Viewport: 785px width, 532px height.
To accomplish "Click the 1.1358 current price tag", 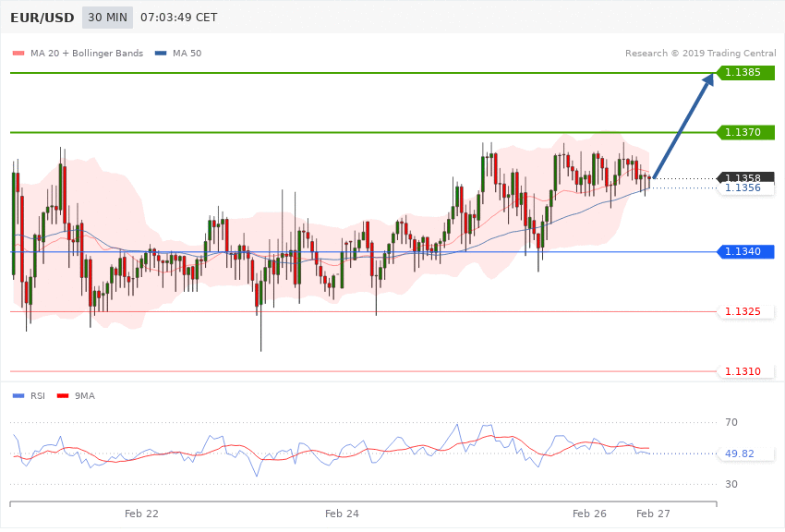I will pos(746,177).
